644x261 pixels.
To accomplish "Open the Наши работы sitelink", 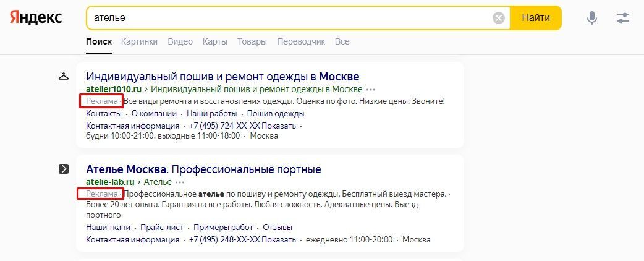I will click(212, 114).
